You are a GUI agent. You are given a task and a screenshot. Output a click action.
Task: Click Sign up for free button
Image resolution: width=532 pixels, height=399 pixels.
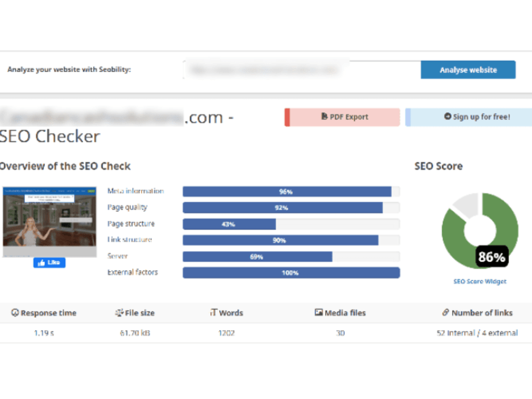tap(469, 117)
